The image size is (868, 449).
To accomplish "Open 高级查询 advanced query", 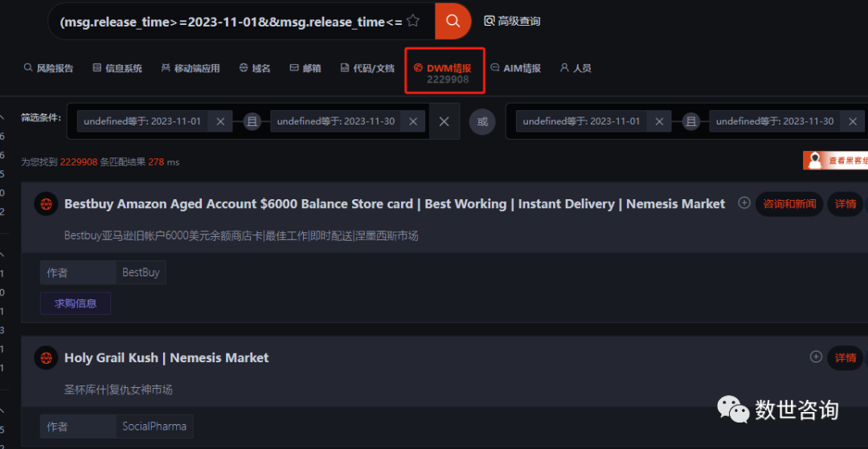I will point(512,21).
